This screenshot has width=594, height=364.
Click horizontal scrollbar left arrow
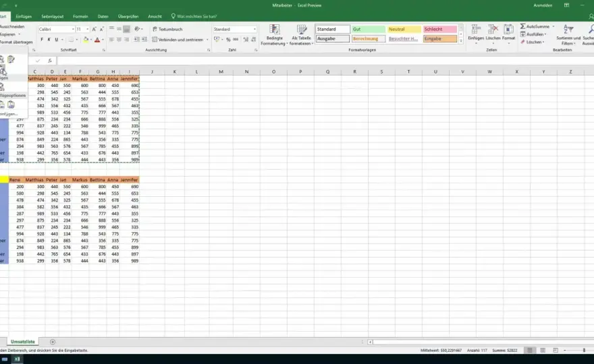tap(370, 342)
